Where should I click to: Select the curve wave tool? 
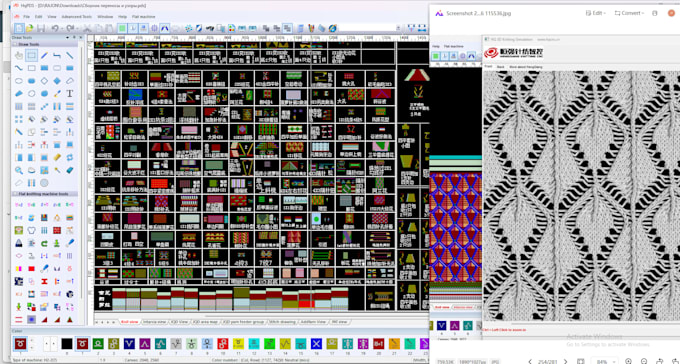pyautogui.click(x=19, y=68)
